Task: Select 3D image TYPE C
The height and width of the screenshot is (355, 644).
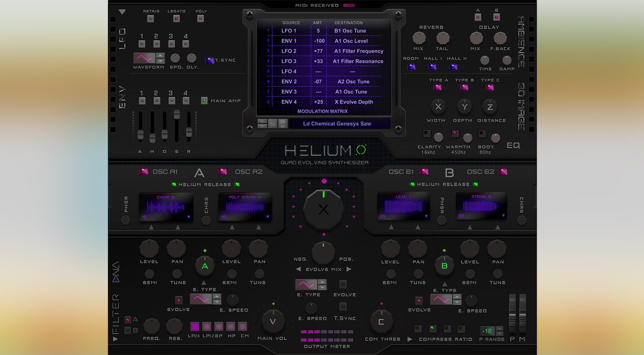Action: coord(490,87)
